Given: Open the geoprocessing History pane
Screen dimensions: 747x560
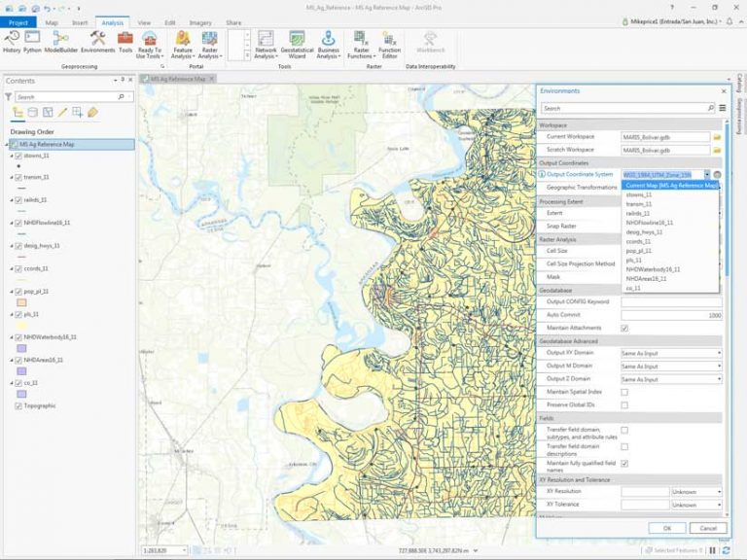Looking at the screenshot, I should pyautogui.click(x=12, y=42).
